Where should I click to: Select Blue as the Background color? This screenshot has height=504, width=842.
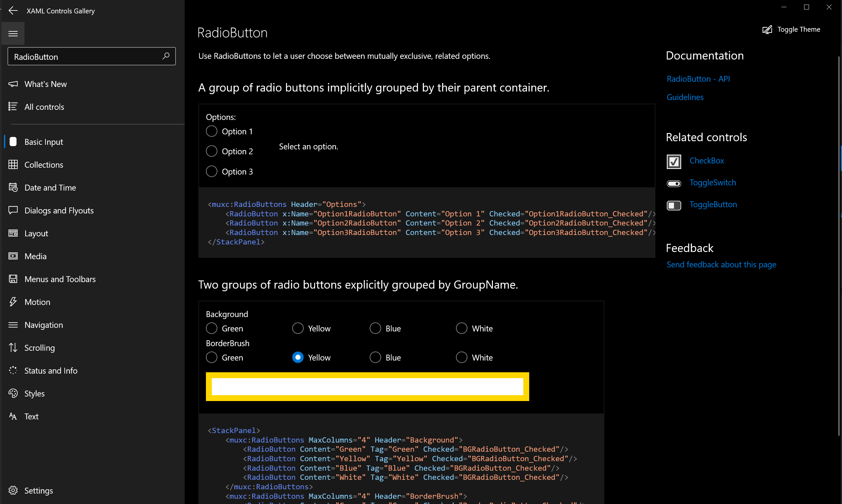[x=375, y=328]
